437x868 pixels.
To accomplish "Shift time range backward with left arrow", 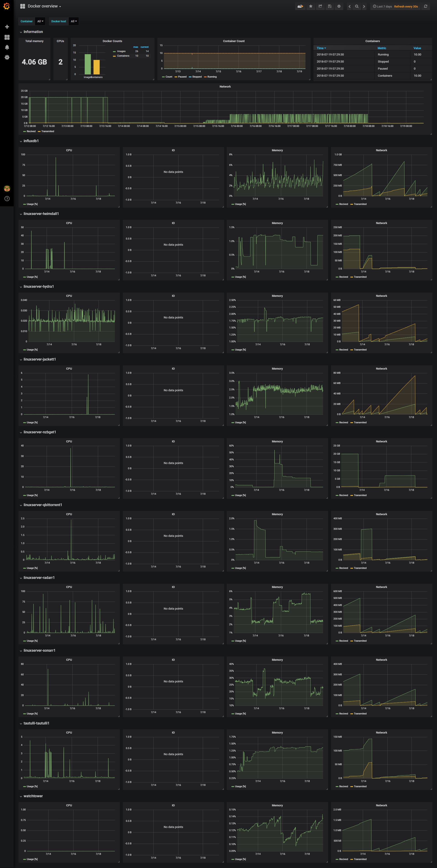I will [x=349, y=6].
